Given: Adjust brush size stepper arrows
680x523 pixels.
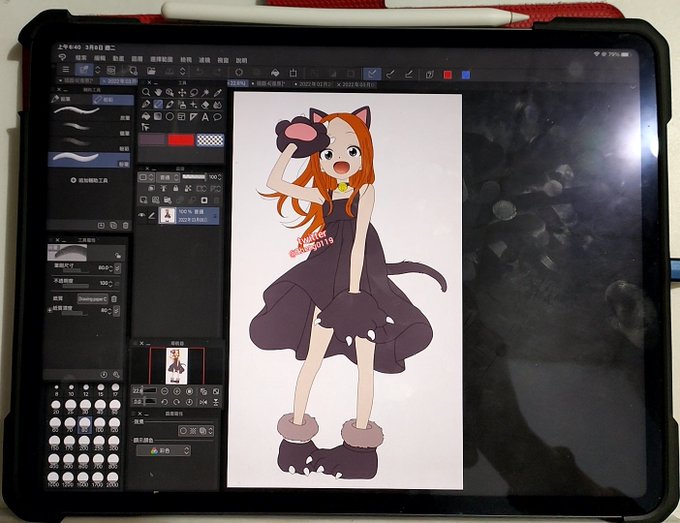Looking at the screenshot, I should click(x=111, y=268).
